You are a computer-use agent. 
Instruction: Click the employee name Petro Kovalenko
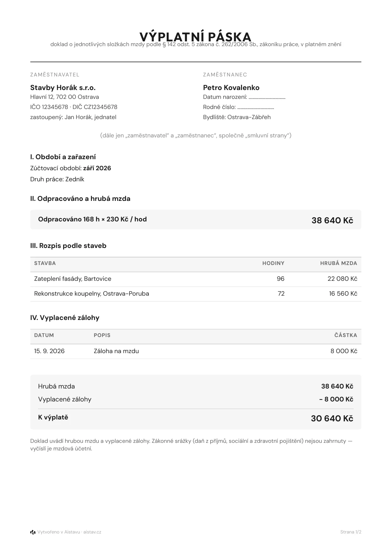click(x=231, y=87)
